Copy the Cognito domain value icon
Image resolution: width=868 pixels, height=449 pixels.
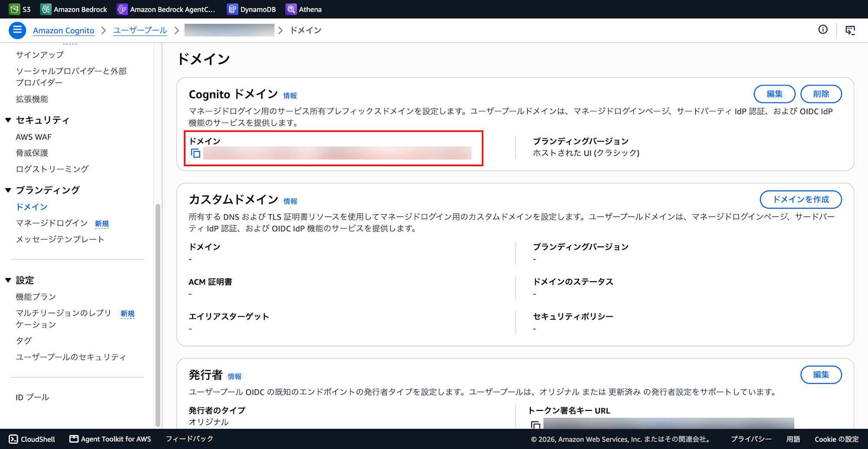coord(196,153)
